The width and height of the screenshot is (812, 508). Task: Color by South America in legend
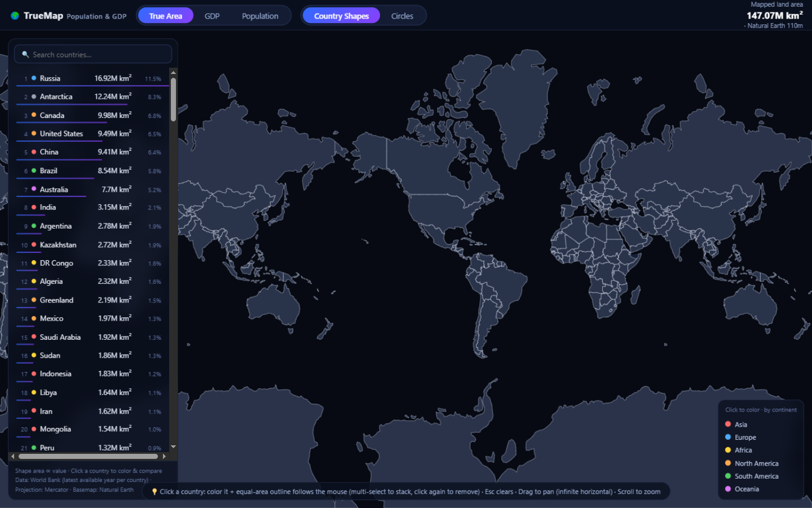[751, 476]
